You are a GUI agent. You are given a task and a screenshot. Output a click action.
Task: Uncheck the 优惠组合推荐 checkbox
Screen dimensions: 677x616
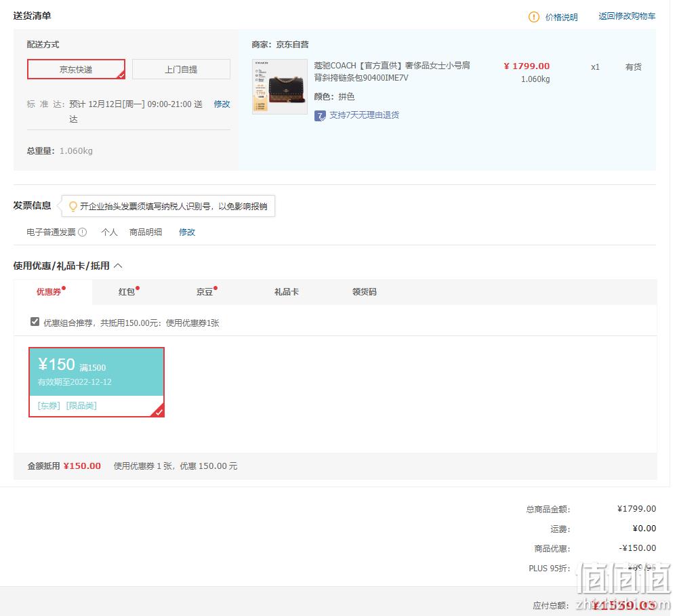point(35,322)
